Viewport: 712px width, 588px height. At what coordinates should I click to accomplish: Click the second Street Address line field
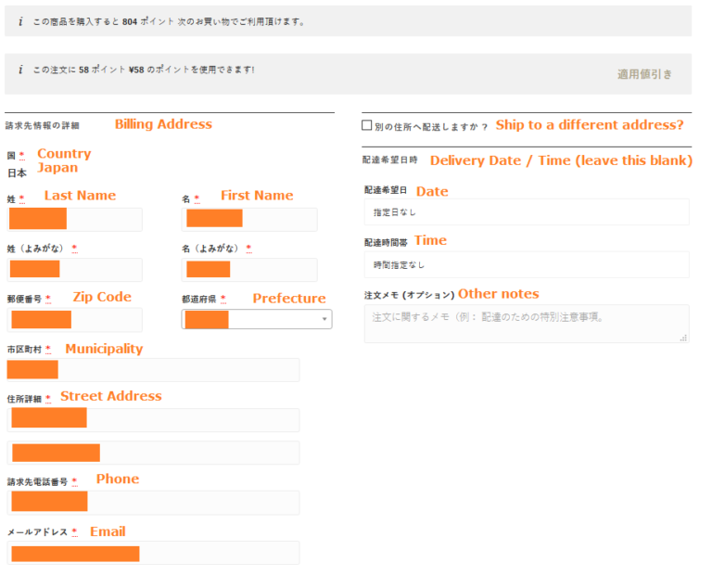(153, 453)
